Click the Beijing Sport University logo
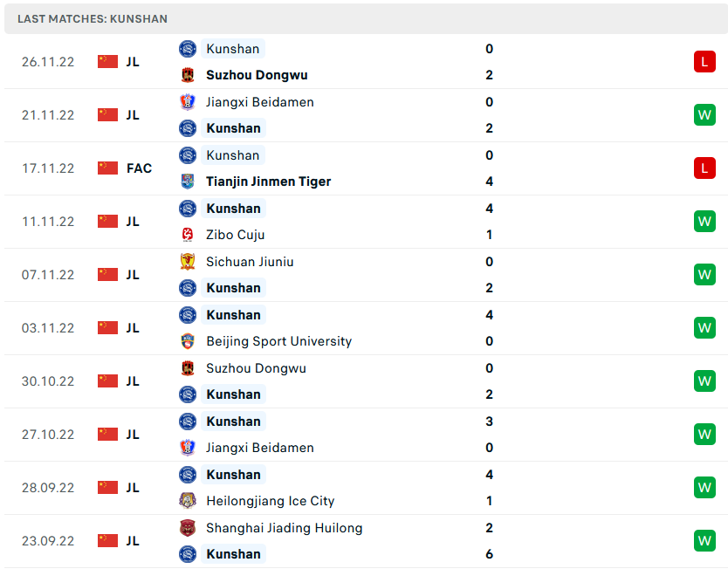The width and height of the screenshot is (728, 569). point(188,341)
